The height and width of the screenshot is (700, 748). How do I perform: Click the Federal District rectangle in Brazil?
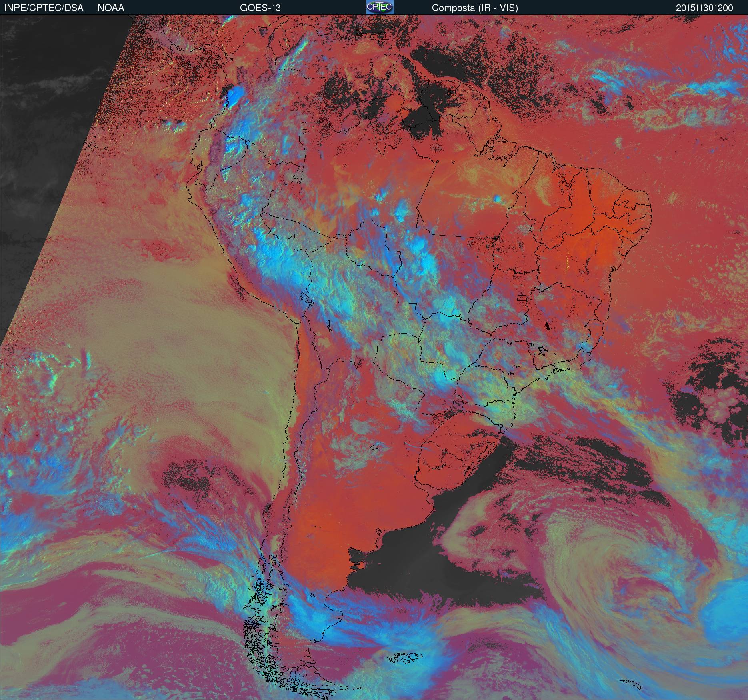522,298
